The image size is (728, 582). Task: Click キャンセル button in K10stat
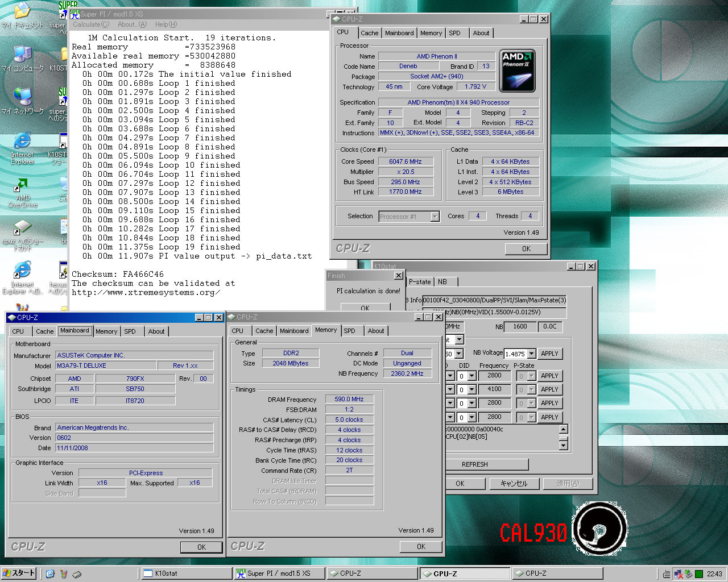pyautogui.click(x=514, y=484)
